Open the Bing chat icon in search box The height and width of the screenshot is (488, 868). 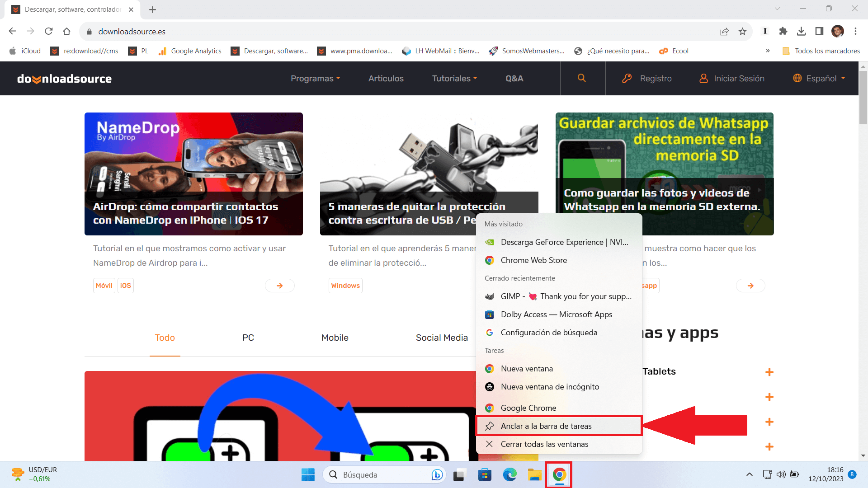tap(437, 474)
